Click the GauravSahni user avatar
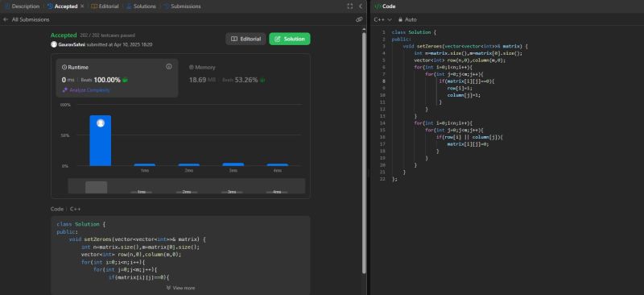Screen dimensions: 644x295 [x=54, y=44]
